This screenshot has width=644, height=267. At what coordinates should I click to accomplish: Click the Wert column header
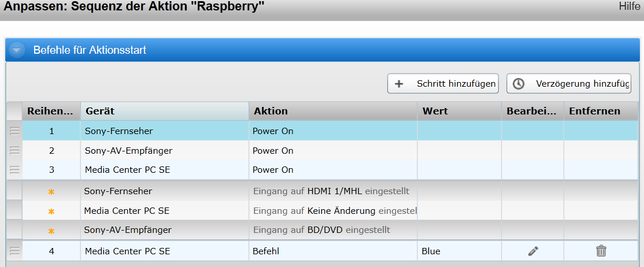[x=459, y=111]
